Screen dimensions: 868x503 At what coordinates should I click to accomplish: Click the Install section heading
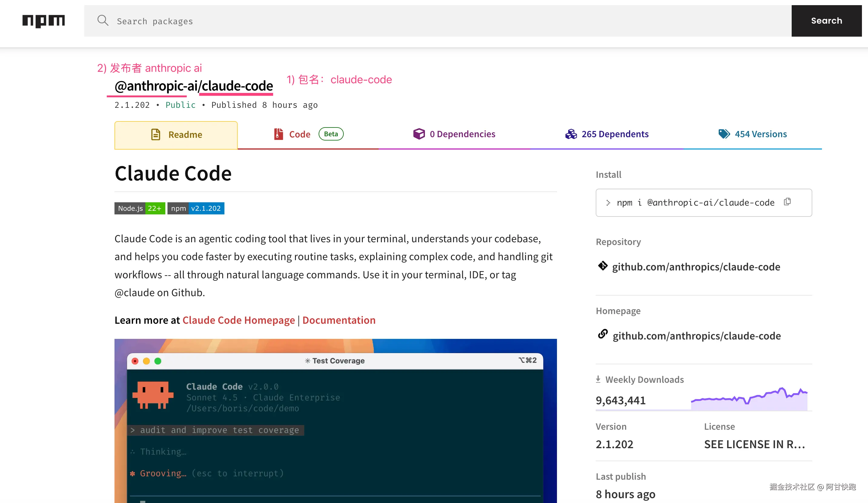click(x=609, y=175)
